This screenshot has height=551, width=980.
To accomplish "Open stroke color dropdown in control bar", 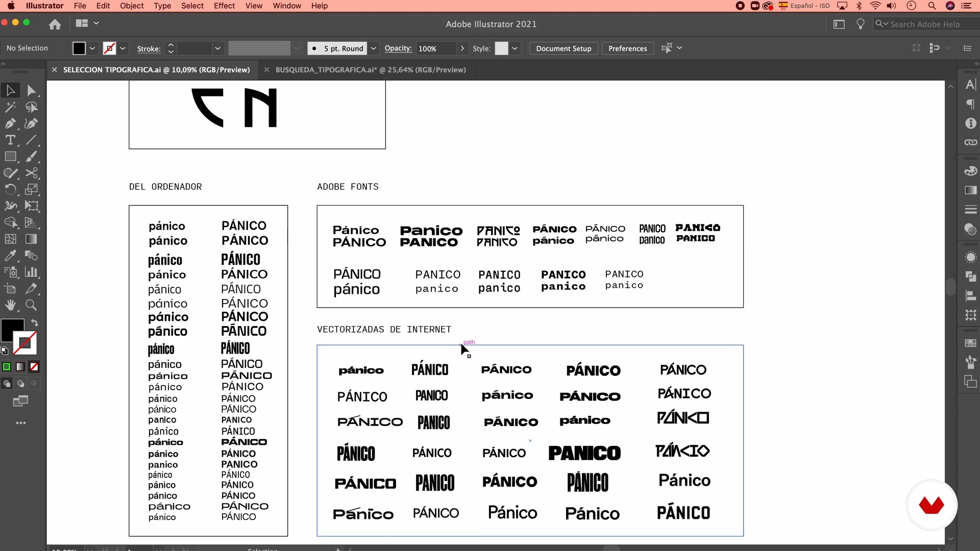I will [123, 48].
